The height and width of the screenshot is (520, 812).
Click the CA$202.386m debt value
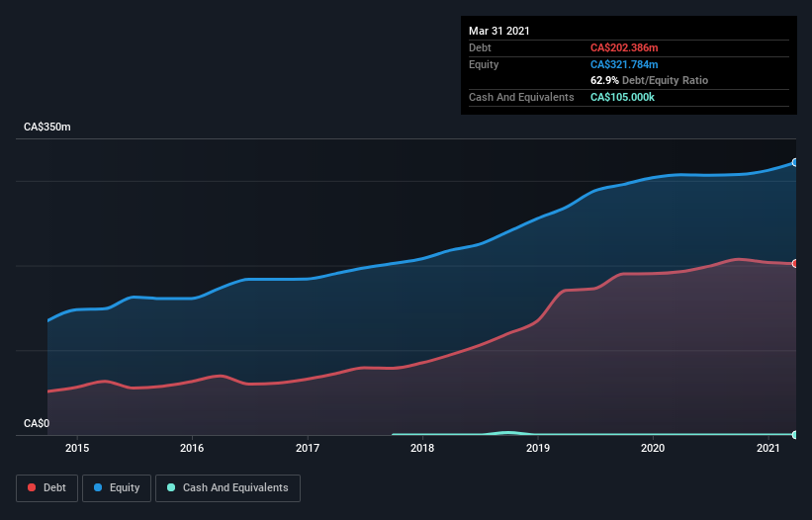(624, 47)
